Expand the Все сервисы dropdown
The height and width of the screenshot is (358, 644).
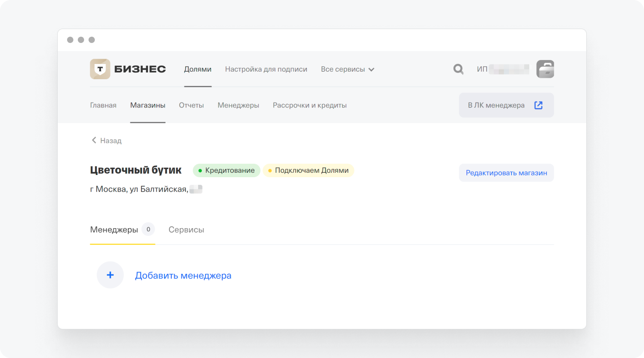pos(347,69)
